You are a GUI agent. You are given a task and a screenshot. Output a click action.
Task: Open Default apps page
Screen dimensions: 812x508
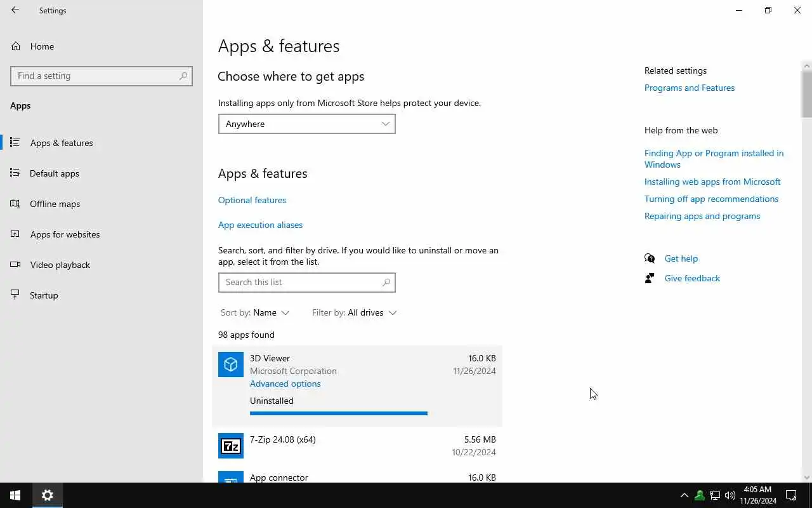point(101,173)
